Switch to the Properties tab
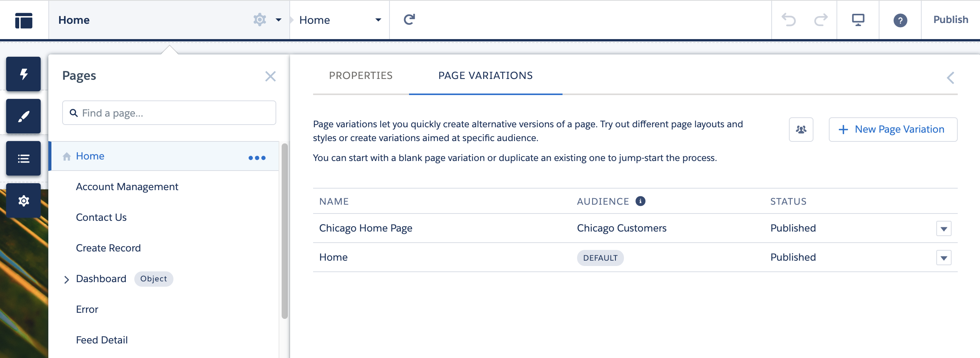 [361, 76]
